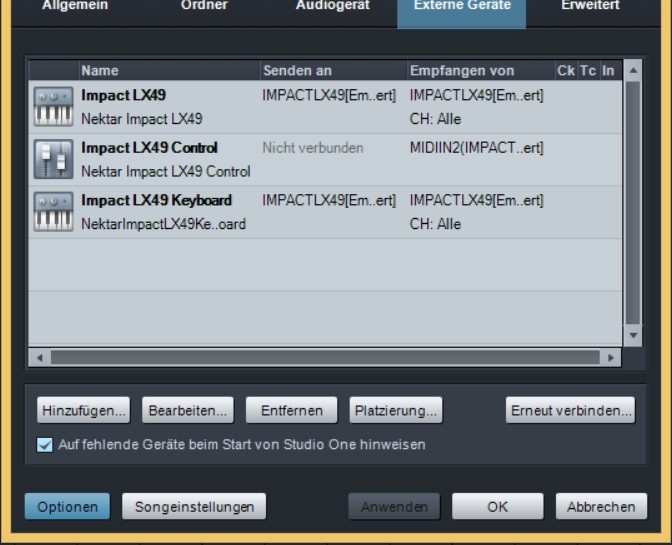Click the Ck column header

566,70
